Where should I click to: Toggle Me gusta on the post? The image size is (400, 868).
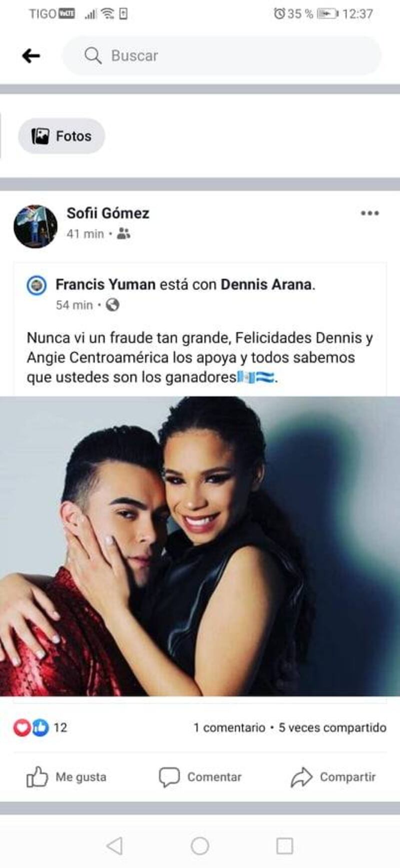point(66,777)
